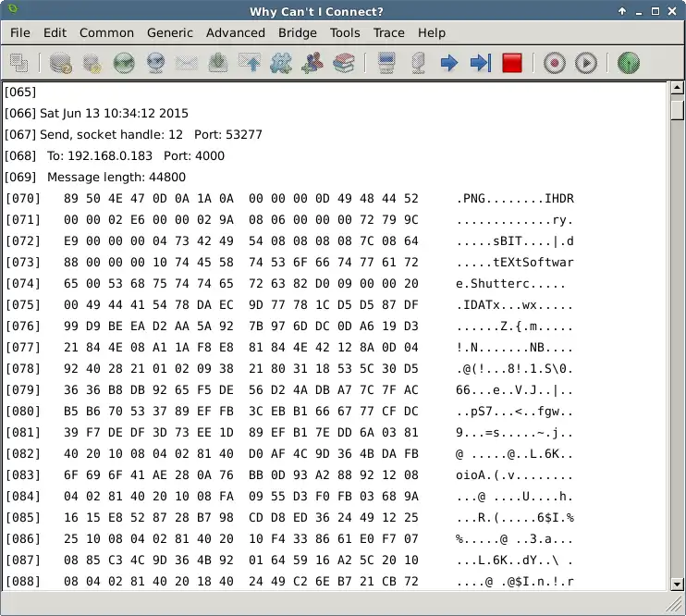Click the line 'Send, socket handle: 12'

click(x=111, y=134)
